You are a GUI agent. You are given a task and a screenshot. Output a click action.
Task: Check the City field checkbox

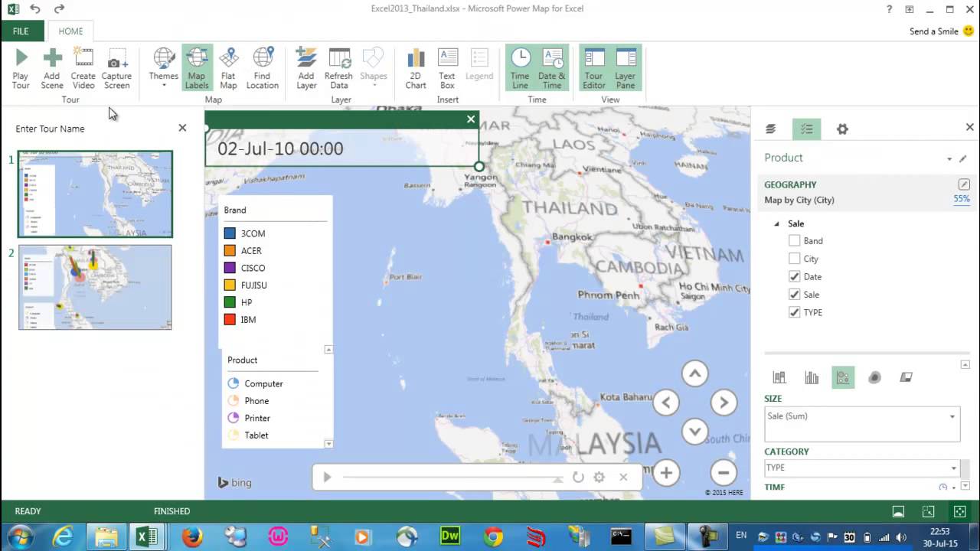[794, 259]
